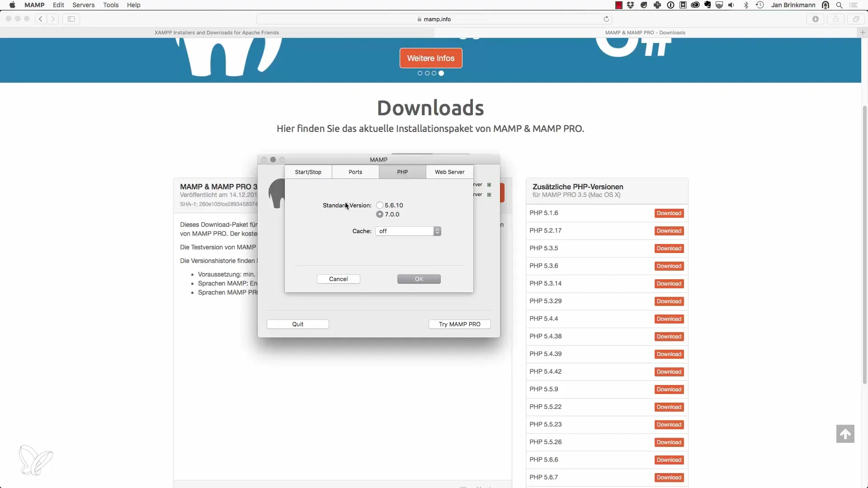Image resolution: width=868 pixels, height=488 pixels.
Task: Download PHP 5.4.42
Action: click(x=669, y=372)
